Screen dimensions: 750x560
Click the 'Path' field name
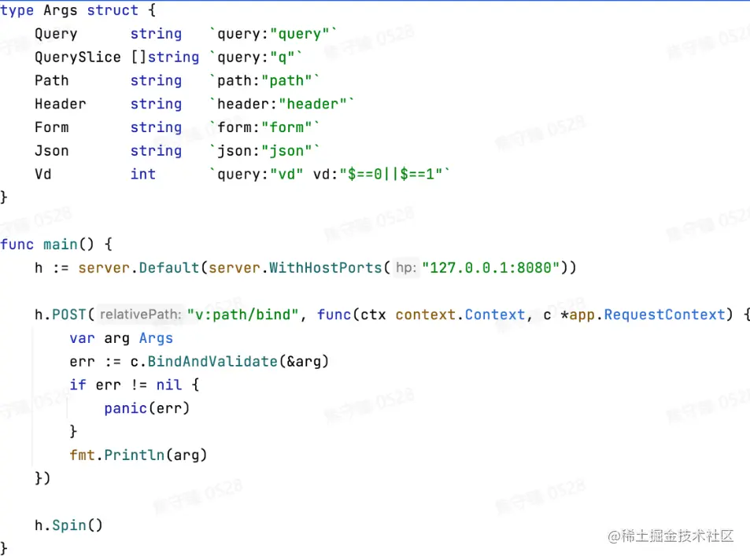click(52, 80)
